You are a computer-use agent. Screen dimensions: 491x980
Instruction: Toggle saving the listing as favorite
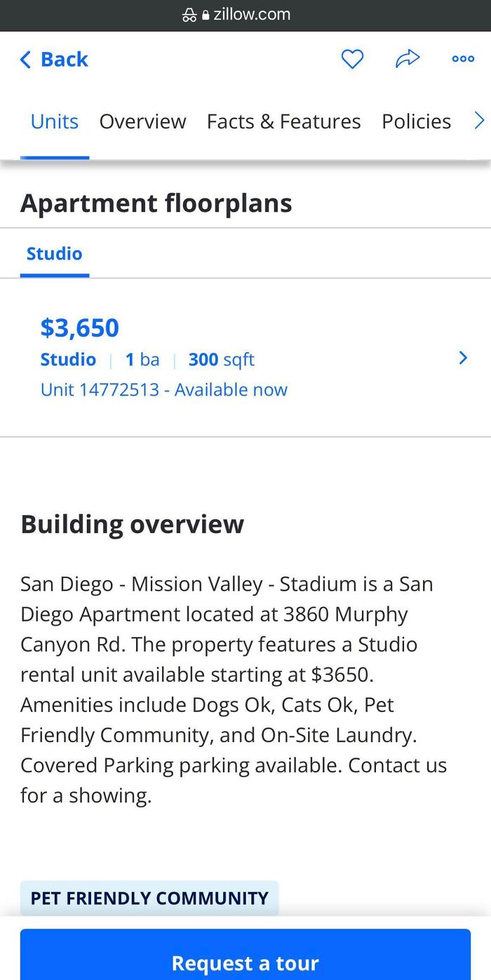click(x=352, y=59)
